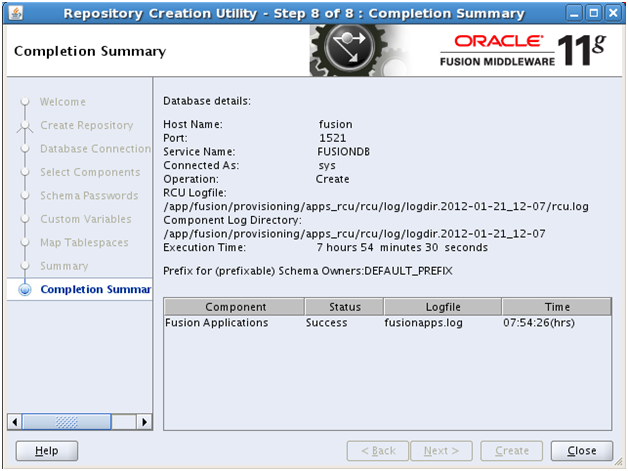Click the 07:54:26(hrs) time cell
This screenshot has width=628, height=471.
(556, 323)
